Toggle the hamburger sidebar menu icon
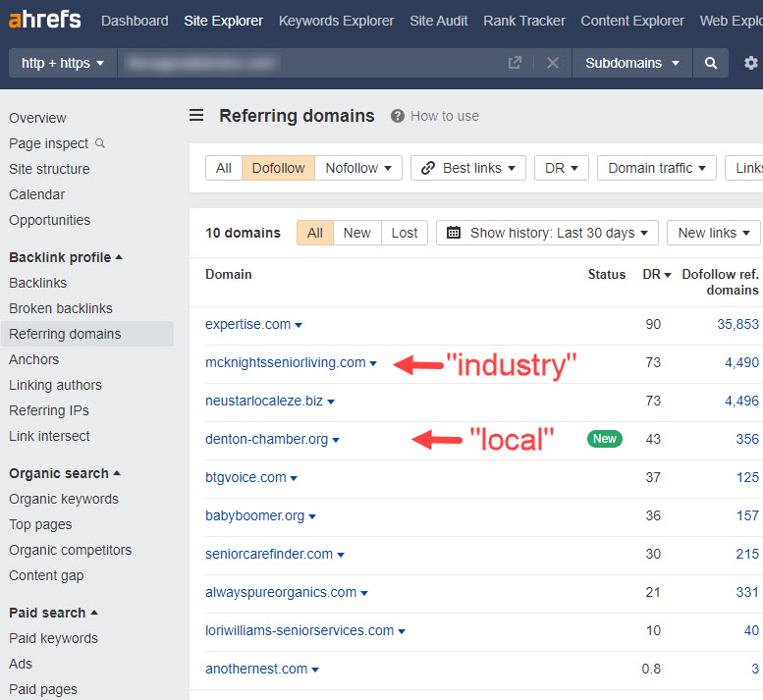The height and width of the screenshot is (700, 763). [196, 115]
